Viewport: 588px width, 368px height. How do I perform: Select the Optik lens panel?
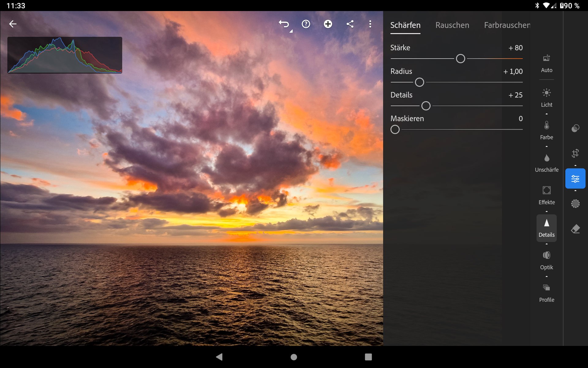click(546, 260)
